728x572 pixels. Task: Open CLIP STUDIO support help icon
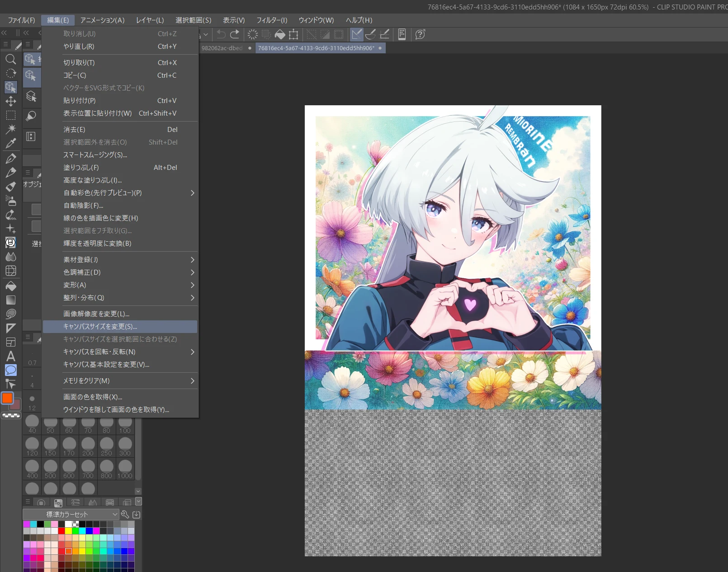pyautogui.click(x=420, y=34)
